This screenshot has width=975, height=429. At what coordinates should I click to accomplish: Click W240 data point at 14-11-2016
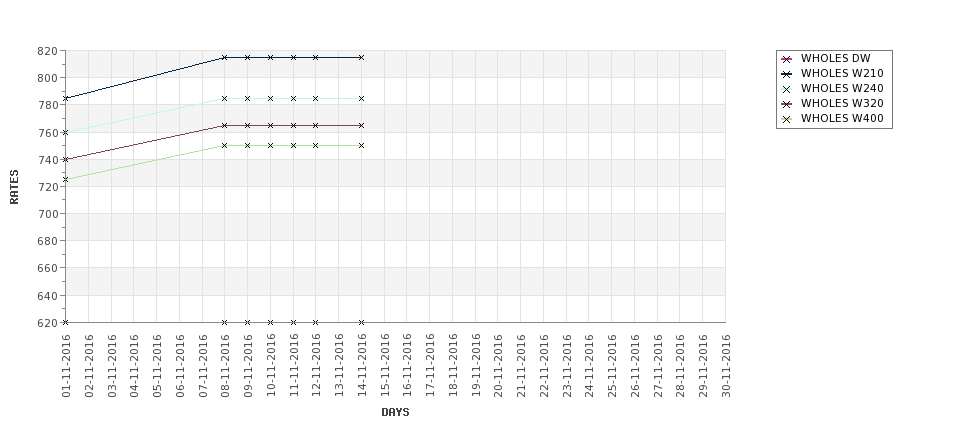click(x=361, y=98)
